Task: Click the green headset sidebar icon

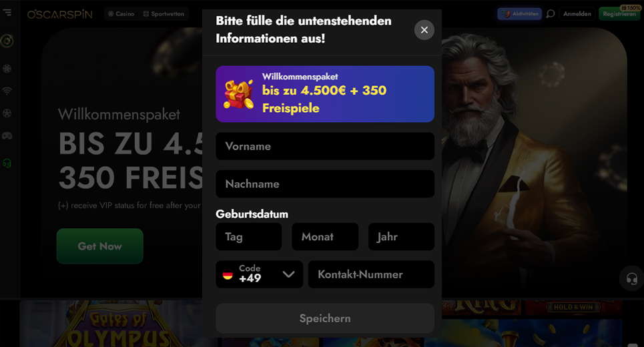Action: point(7,163)
